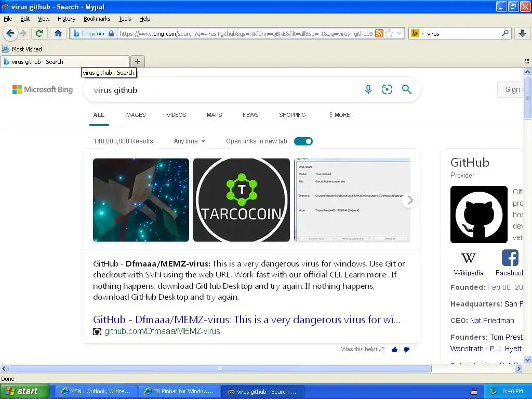The height and width of the screenshot is (399, 532).
Task: Reload the current page
Action: [39, 33]
